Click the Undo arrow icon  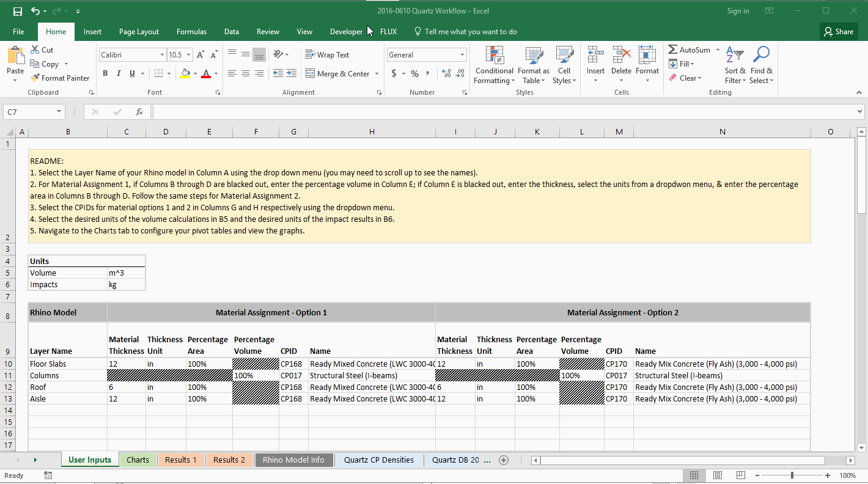35,11
